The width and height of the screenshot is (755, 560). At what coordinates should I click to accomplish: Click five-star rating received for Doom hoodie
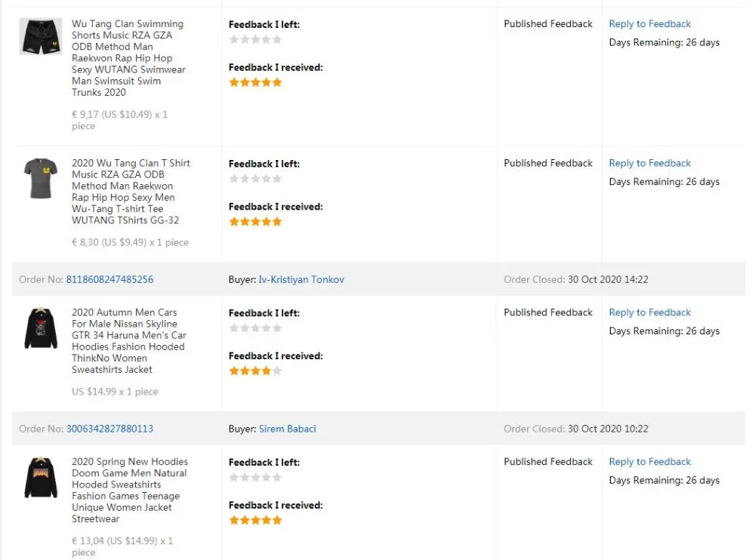(x=255, y=521)
